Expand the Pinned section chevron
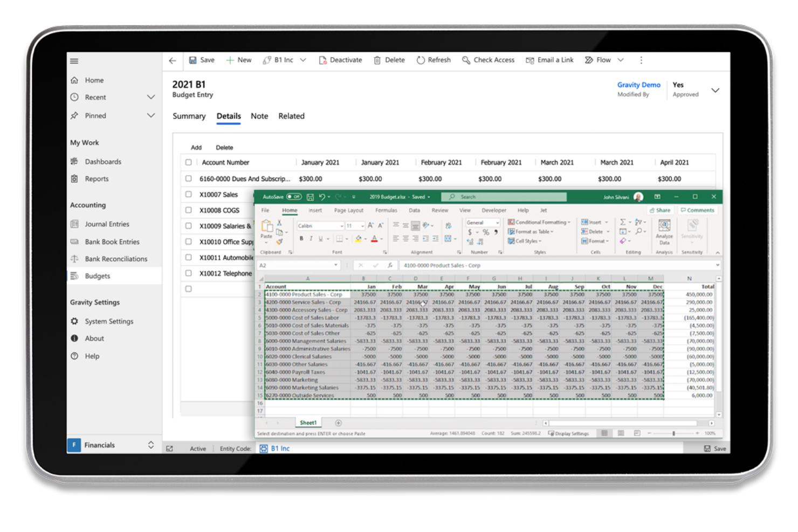Image resolution: width=798 pixels, height=532 pixels. [x=151, y=115]
